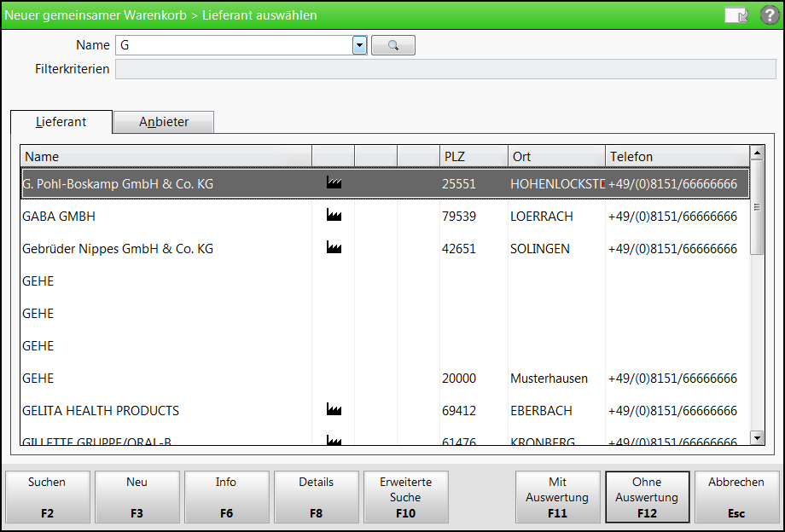Screen dimensions: 785x532
Task: Click the window switch icon beside help
Action: click(x=736, y=15)
